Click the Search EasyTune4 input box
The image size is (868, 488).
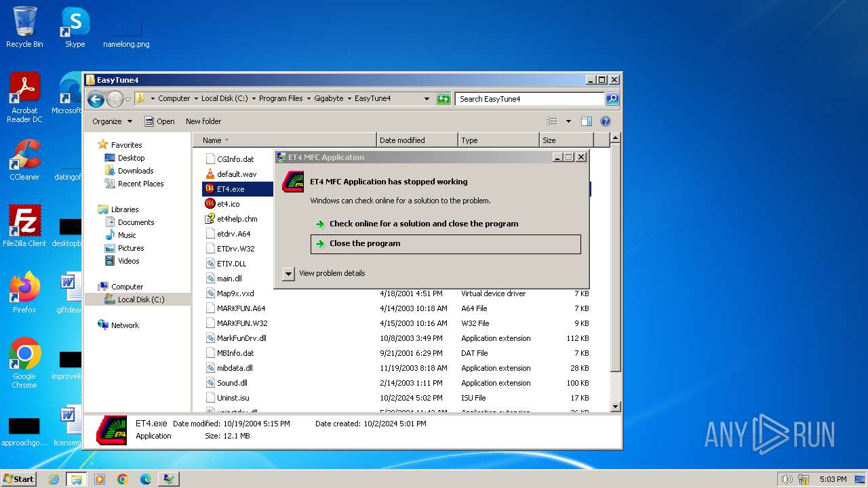pos(530,99)
